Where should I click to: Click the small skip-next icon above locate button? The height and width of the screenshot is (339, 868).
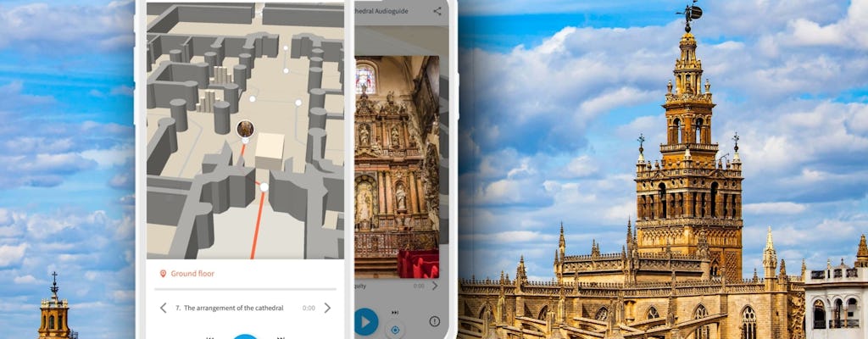tap(394, 313)
